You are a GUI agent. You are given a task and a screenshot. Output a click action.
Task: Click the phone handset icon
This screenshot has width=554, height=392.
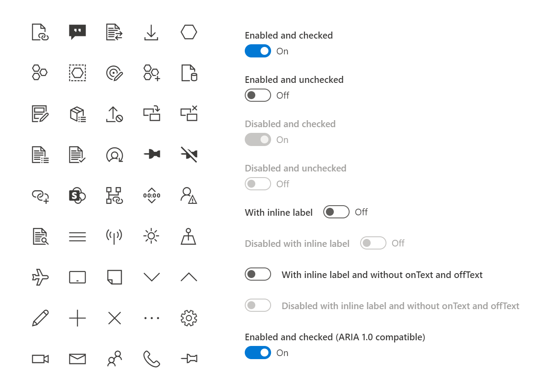click(151, 359)
